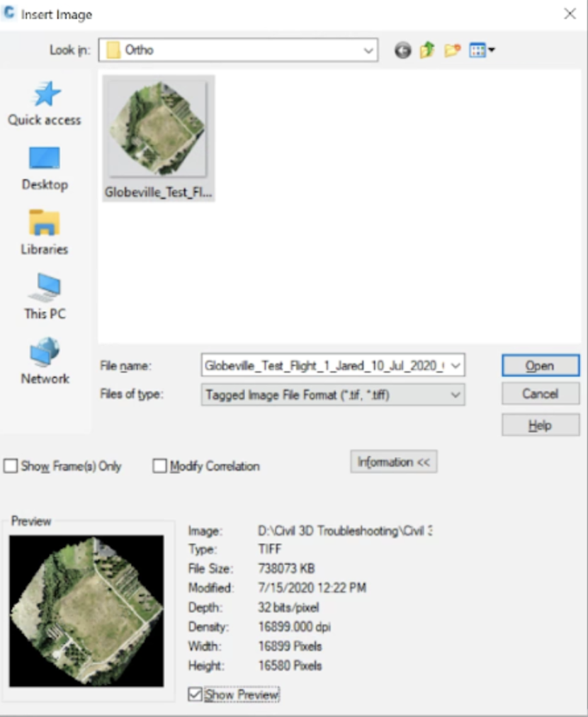
Task: Select This PC in sidebar
Action: click(45, 297)
